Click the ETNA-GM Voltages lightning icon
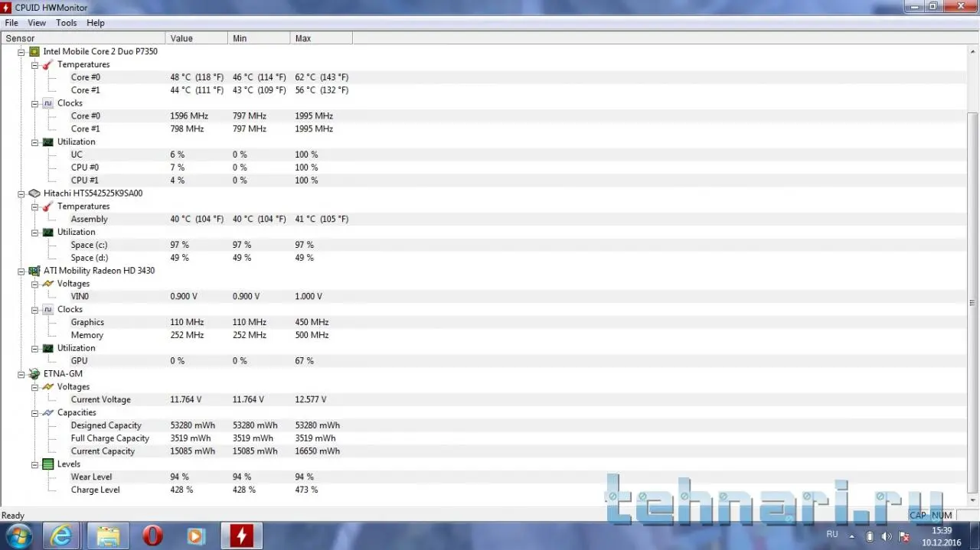980x550 pixels. (x=48, y=387)
